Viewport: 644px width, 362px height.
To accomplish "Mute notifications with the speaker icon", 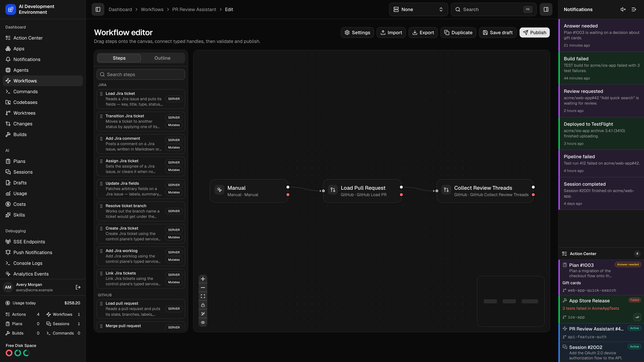I will coord(623,10).
